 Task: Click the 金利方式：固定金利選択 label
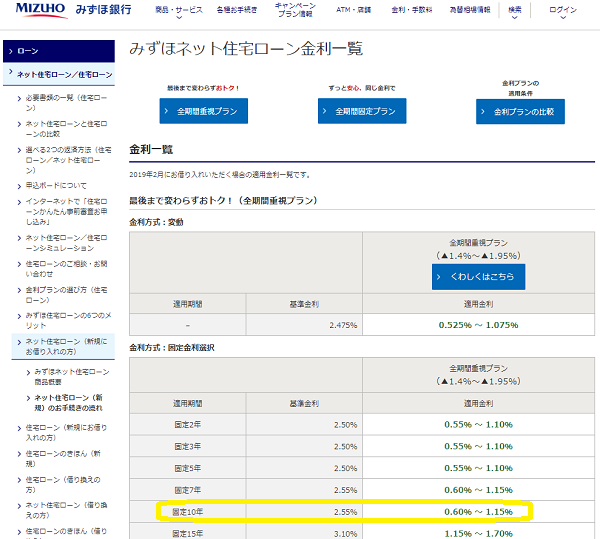172,348
